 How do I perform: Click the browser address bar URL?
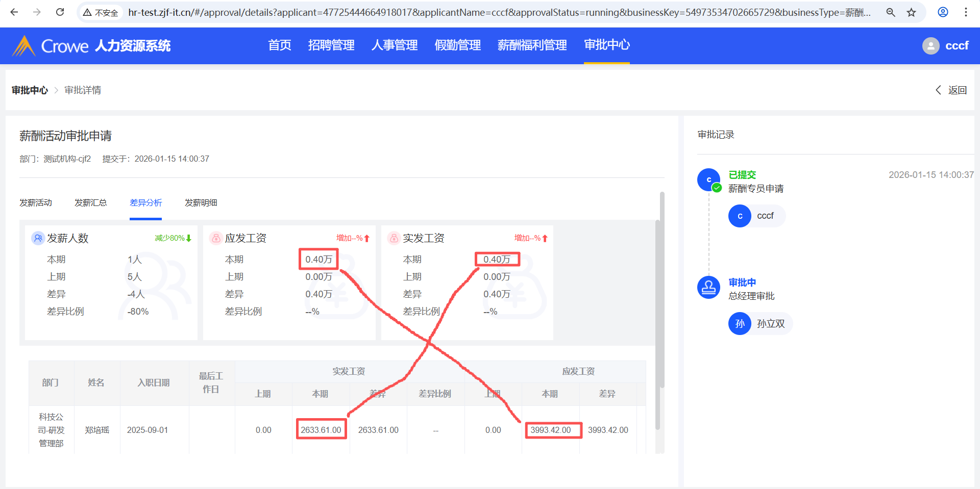[499, 12]
